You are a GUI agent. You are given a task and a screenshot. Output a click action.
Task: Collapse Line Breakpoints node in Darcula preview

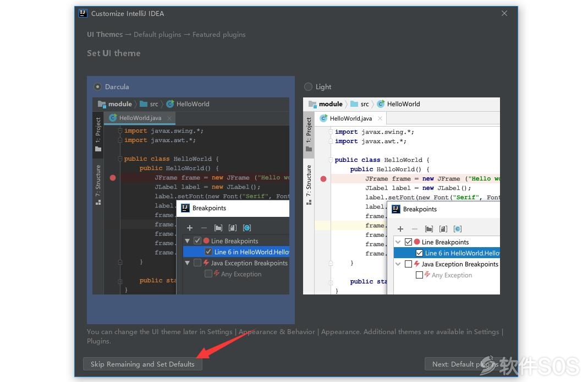coord(187,241)
